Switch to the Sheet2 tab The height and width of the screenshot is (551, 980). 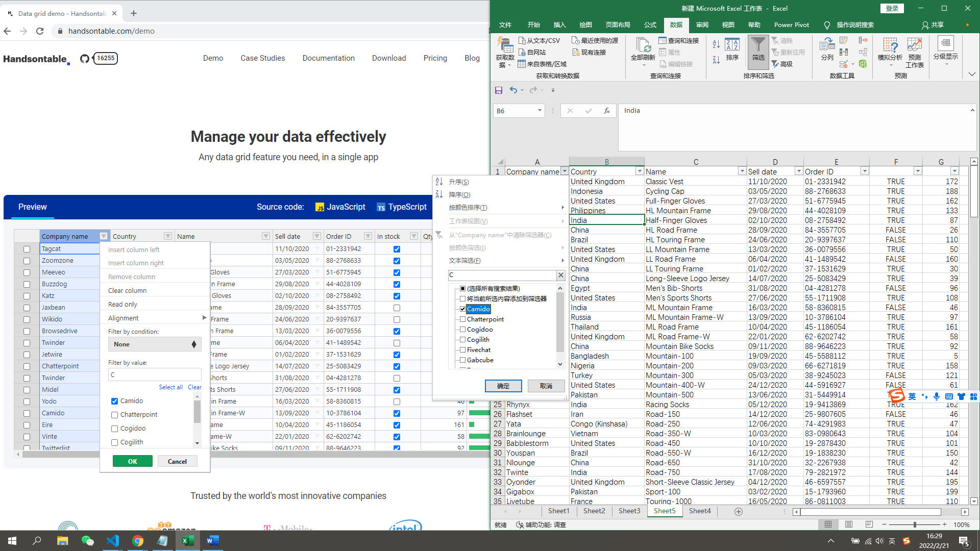[x=594, y=511]
